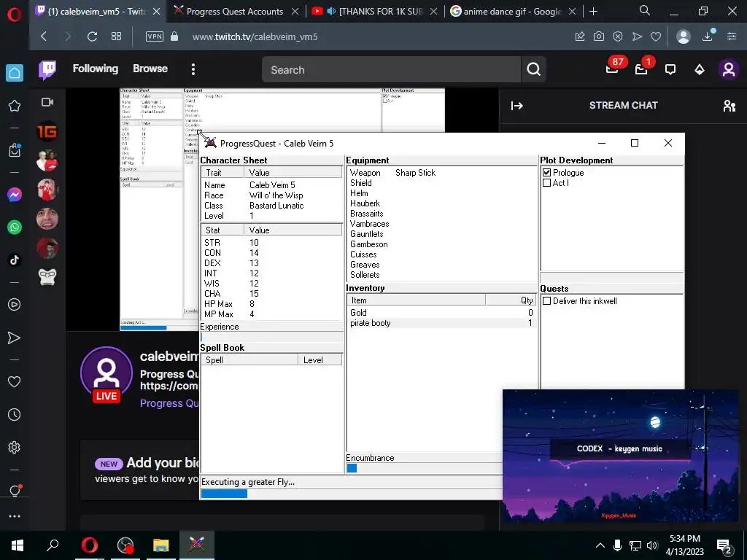Open calebveim channel avatar with LIVE badge
The image size is (747, 560).
pyautogui.click(x=107, y=374)
